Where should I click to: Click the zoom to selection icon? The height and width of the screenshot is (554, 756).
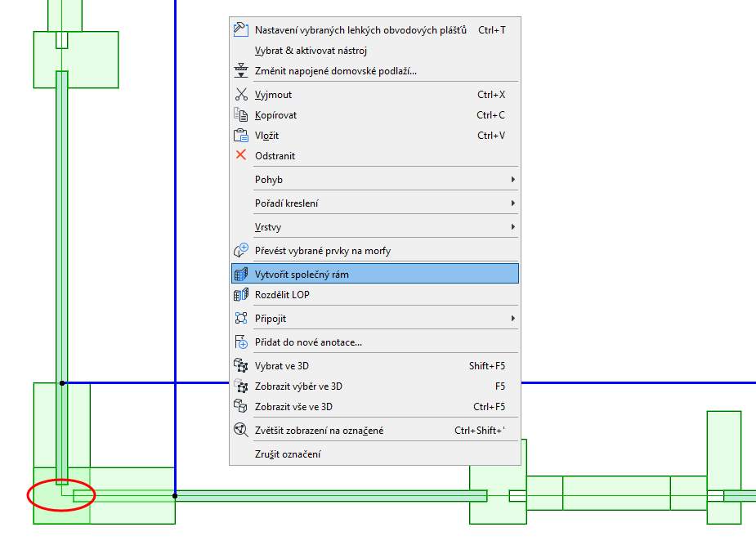(x=240, y=430)
